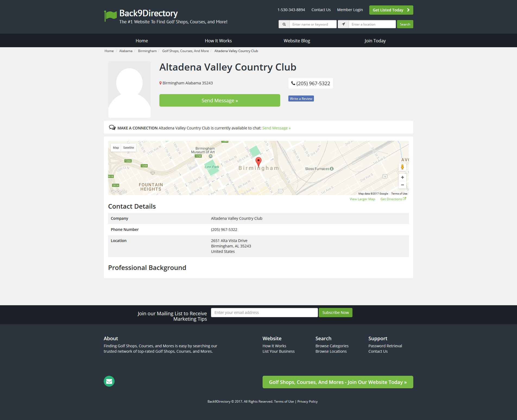Click the Altadena Valley Country Club breadcrumb
517x420 pixels.
(236, 51)
